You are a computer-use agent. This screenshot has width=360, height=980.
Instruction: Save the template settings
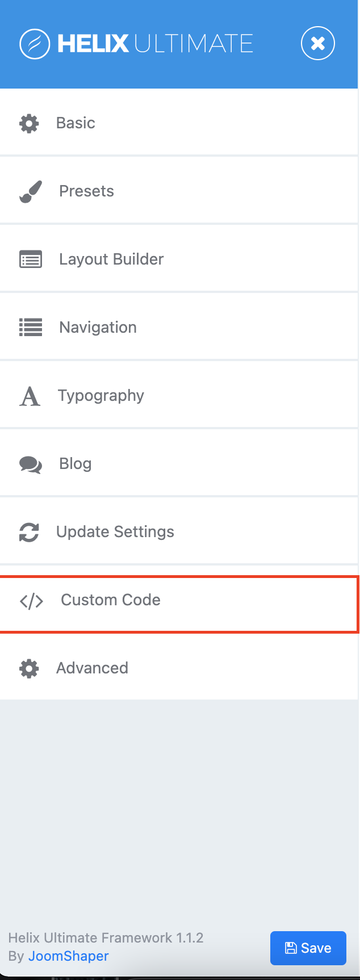pos(308,948)
